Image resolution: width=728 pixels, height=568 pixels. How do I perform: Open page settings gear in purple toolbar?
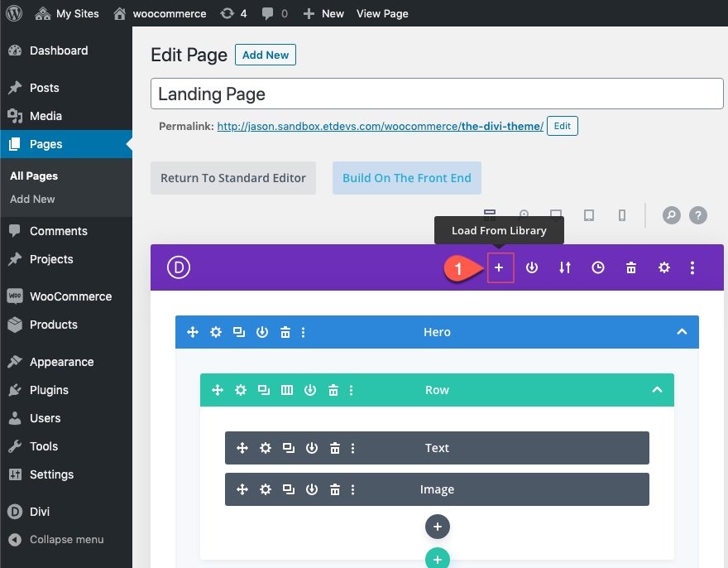pos(663,267)
